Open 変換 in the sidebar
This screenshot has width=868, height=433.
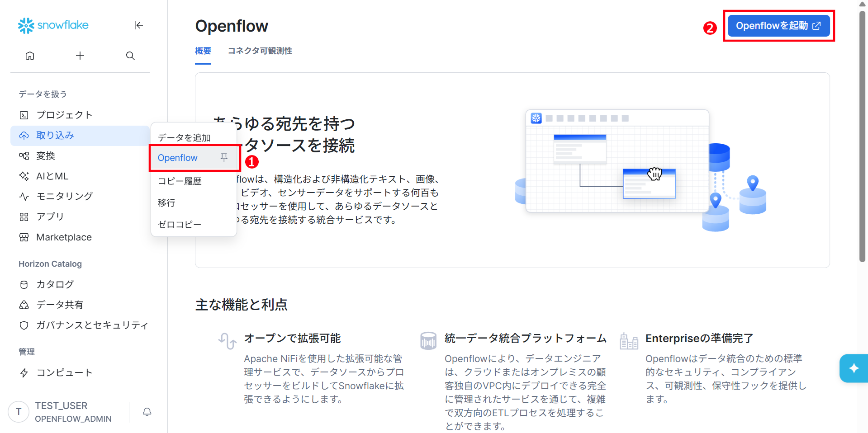click(x=80, y=156)
